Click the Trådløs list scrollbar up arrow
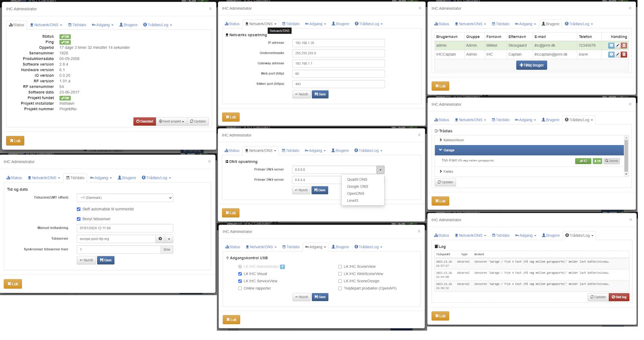Image resolution: width=644 pixels, height=340 pixels. coord(626,137)
